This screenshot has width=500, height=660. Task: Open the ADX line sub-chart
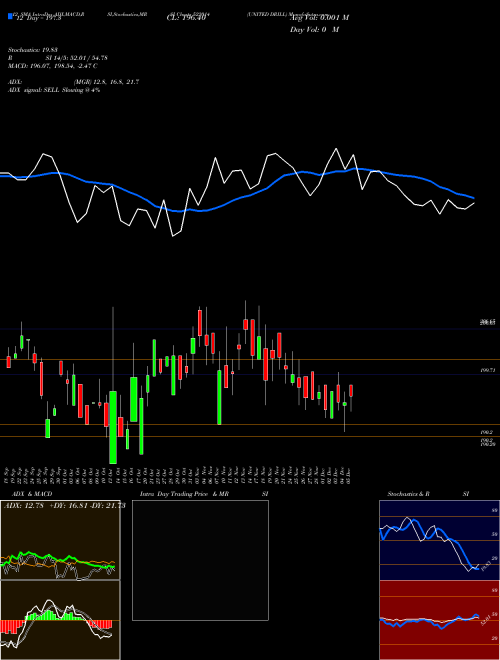(x=60, y=540)
